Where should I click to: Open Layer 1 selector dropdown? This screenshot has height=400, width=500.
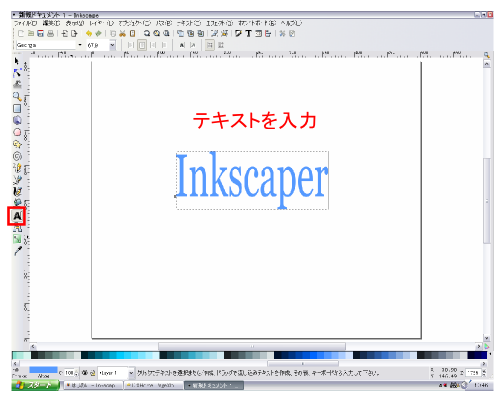116,373
